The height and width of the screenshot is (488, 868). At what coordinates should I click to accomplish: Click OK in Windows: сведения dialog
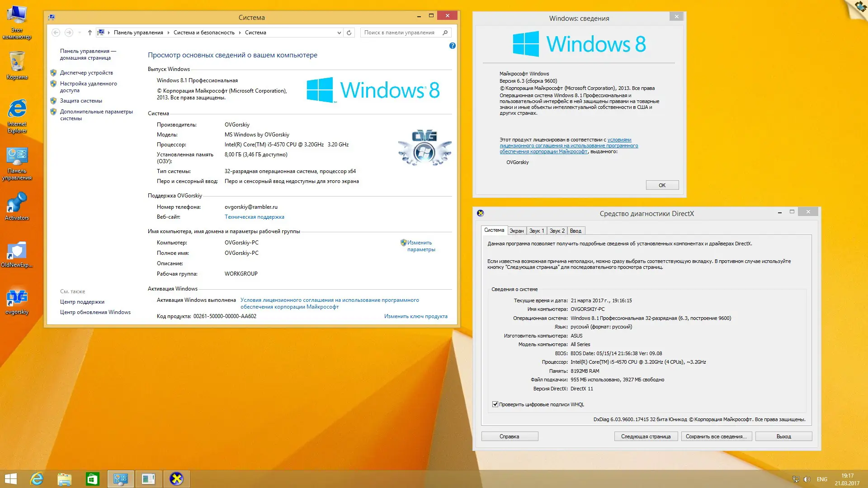[x=662, y=185]
